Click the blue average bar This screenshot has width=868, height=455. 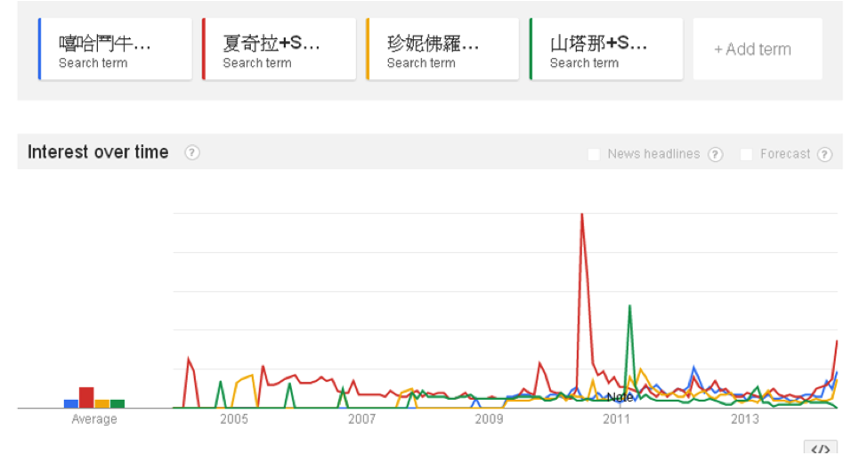pos(71,403)
